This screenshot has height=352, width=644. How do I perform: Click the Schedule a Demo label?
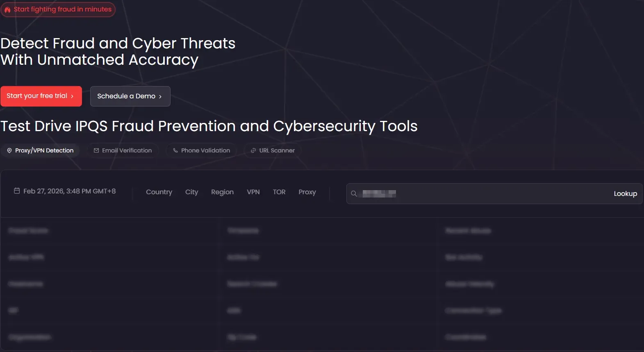pyautogui.click(x=126, y=96)
